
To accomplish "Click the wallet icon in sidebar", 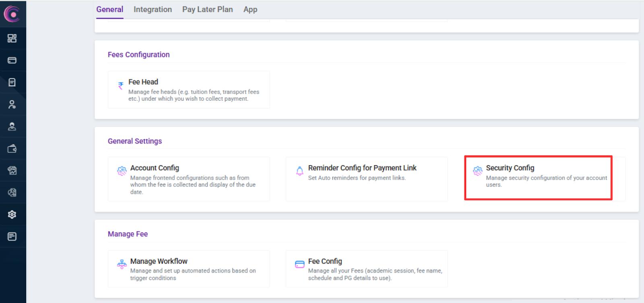I will point(12,149).
